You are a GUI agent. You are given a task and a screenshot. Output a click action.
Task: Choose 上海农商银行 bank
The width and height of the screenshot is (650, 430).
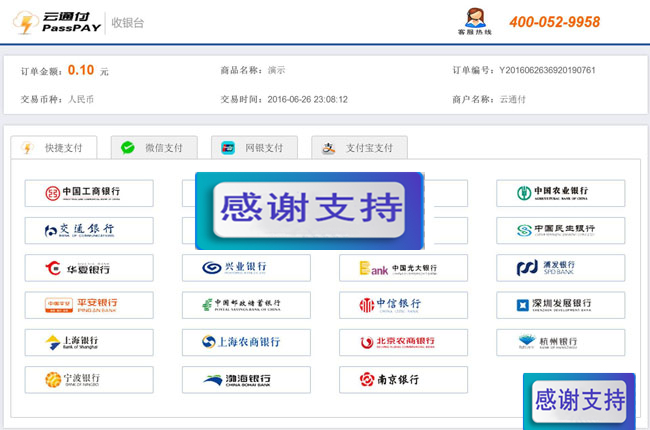pos(246,343)
